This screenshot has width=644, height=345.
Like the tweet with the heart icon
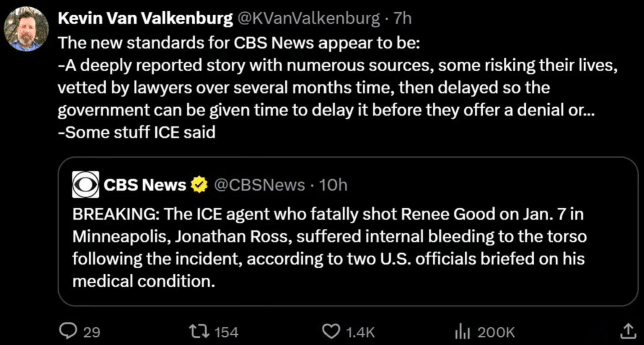coord(331,331)
